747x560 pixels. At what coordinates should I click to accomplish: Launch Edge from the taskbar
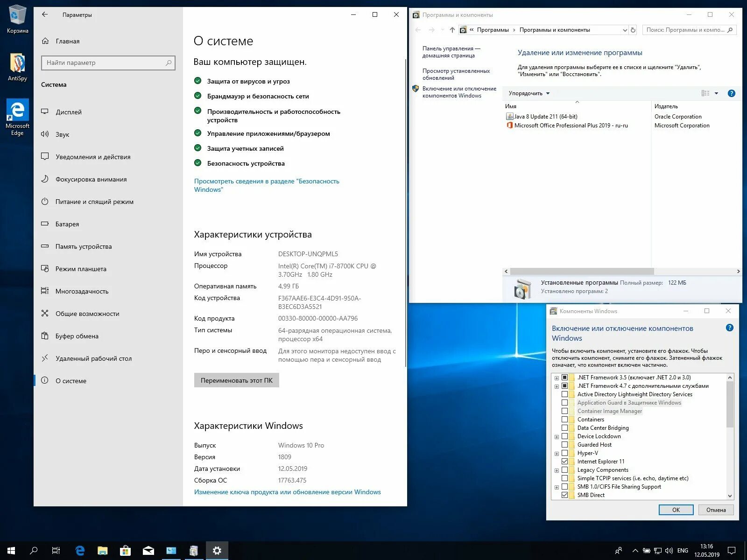(80, 551)
